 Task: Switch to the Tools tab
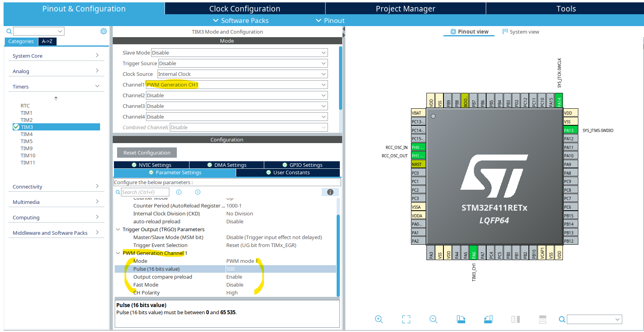pyautogui.click(x=566, y=9)
